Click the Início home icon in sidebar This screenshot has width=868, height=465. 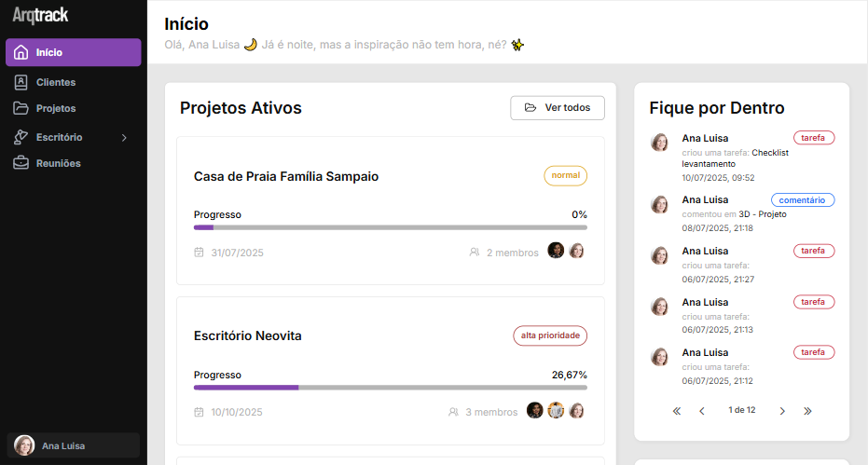pos(21,52)
